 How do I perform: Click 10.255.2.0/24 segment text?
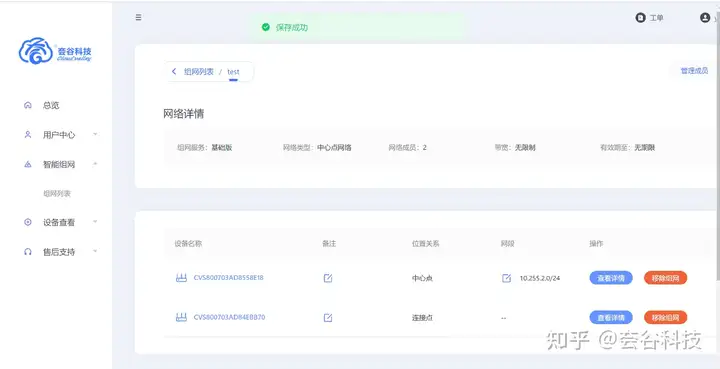[540, 278]
